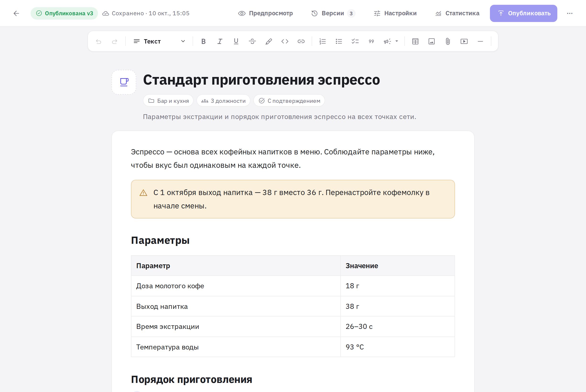Attach a file with paperclip
586x392 pixels.
448,41
